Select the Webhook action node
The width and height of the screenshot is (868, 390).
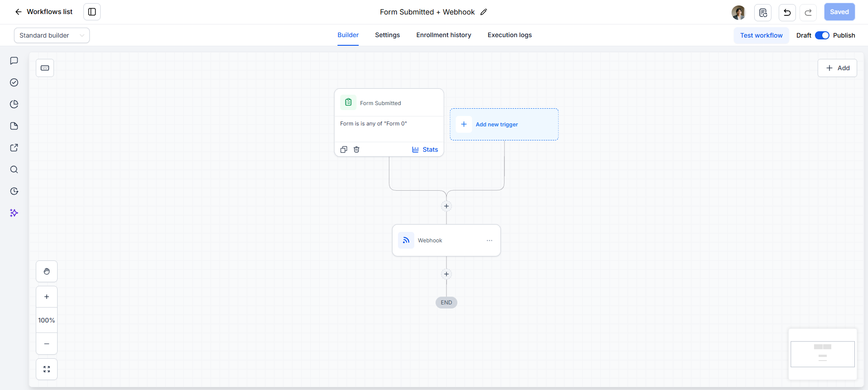[x=446, y=241]
